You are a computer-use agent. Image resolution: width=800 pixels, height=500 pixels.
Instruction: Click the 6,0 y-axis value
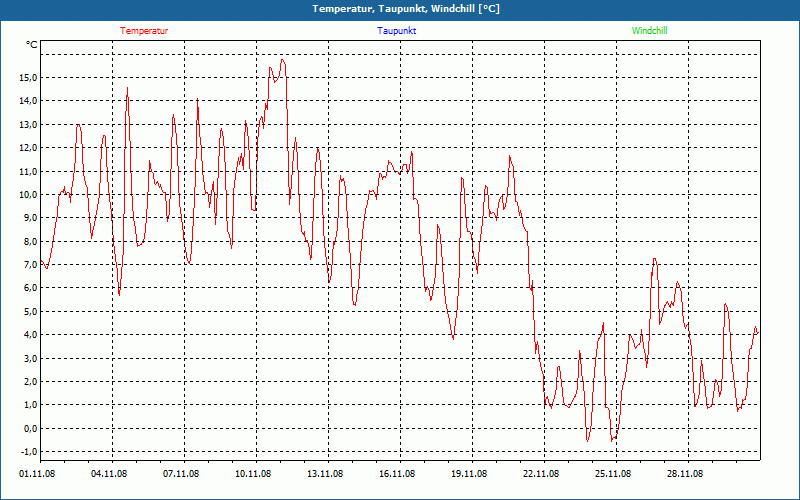pos(30,288)
